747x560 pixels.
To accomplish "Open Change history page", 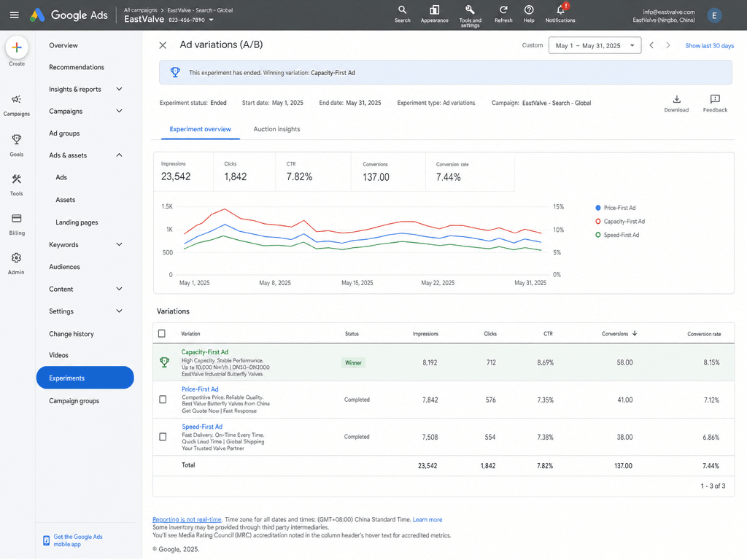I will 71,334.
